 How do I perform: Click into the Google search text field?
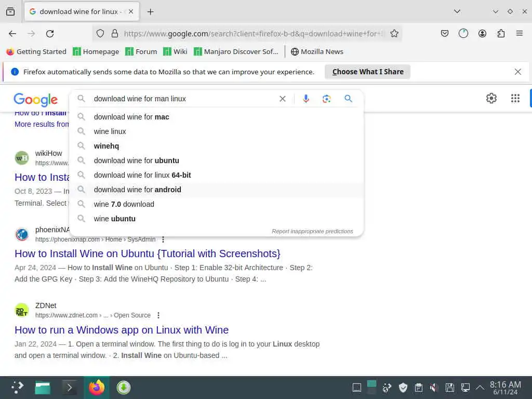pos(183,99)
